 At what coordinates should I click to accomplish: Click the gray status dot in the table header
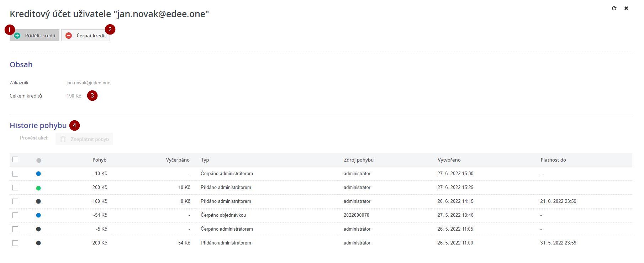point(39,161)
